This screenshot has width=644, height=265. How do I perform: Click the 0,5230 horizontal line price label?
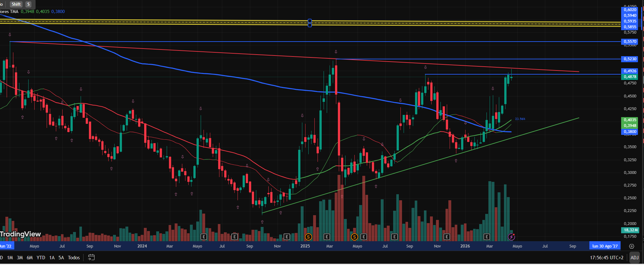[x=630, y=59]
